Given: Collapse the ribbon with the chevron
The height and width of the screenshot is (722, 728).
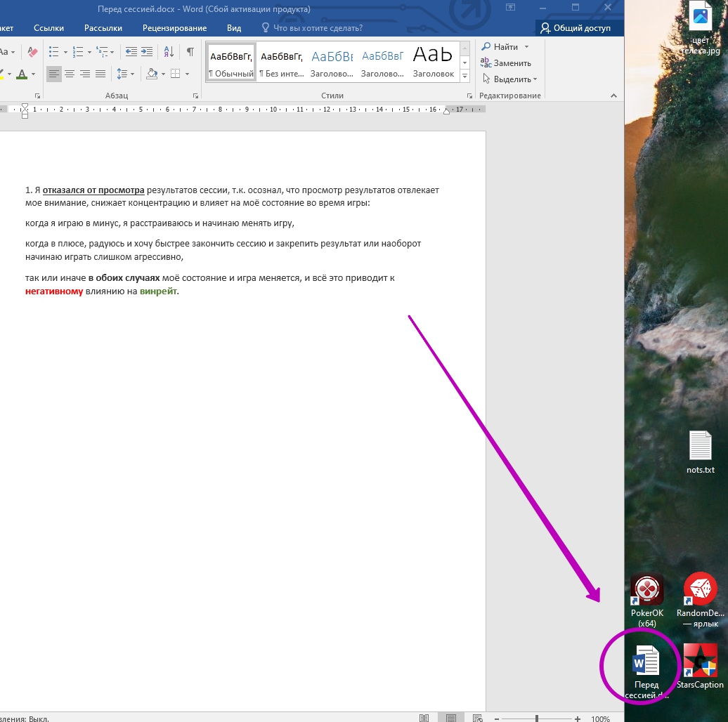Looking at the screenshot, I should (613, 96).
